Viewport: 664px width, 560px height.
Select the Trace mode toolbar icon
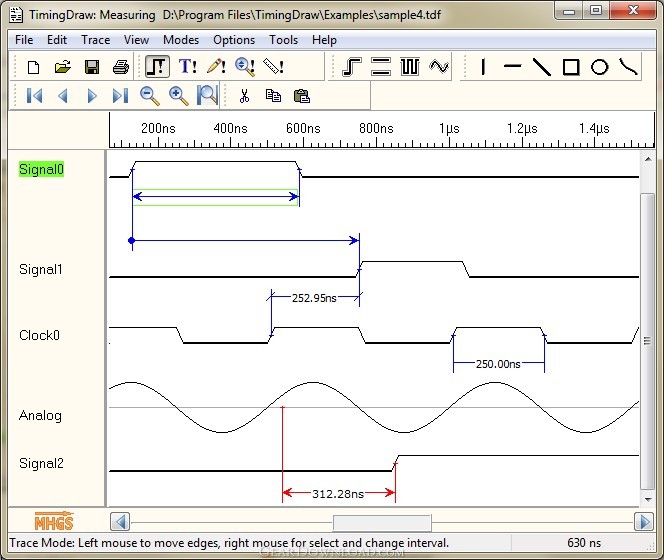[x=158, y=67]
